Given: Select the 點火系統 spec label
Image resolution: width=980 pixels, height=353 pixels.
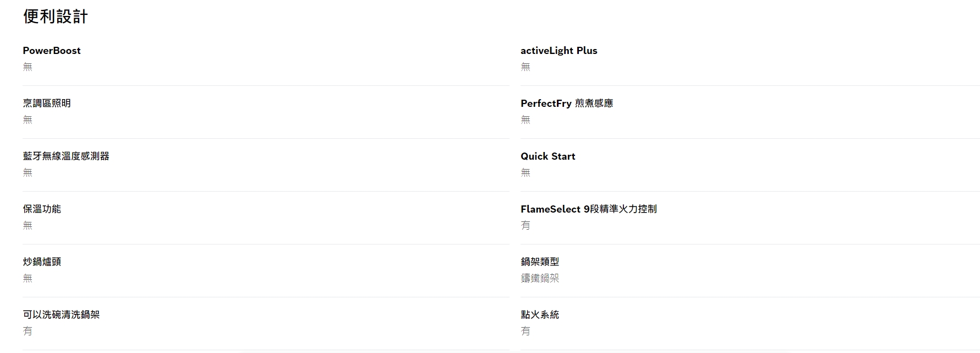Looking at the screenshot, I should (540, 315).
